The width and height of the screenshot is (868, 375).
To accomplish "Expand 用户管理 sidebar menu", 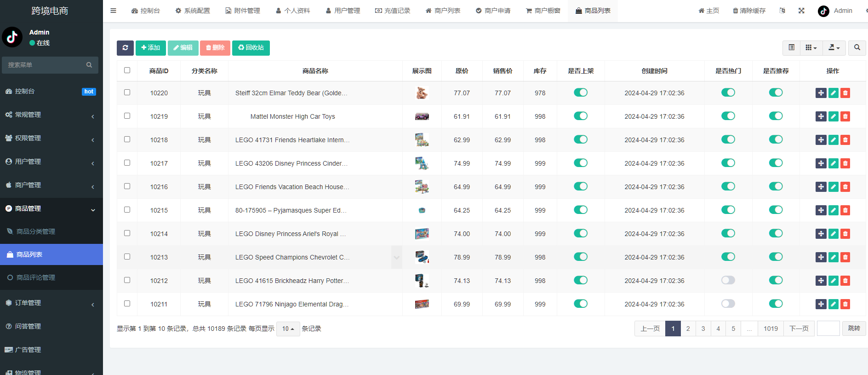I will pos(51,162).
